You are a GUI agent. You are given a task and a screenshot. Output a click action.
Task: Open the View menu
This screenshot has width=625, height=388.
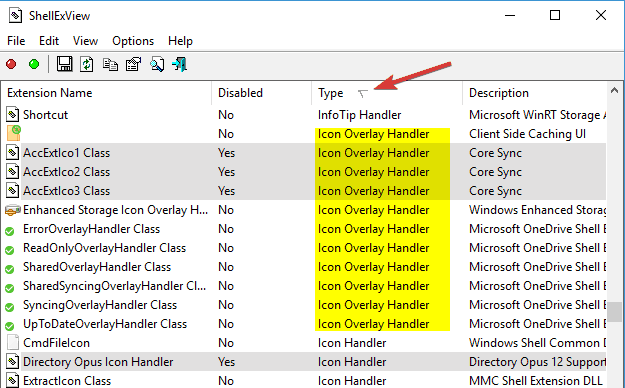(x=85, y=41)
